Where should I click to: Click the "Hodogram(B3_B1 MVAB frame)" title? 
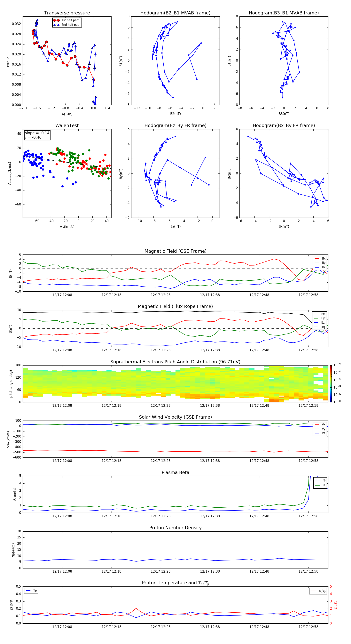(284, 13)
